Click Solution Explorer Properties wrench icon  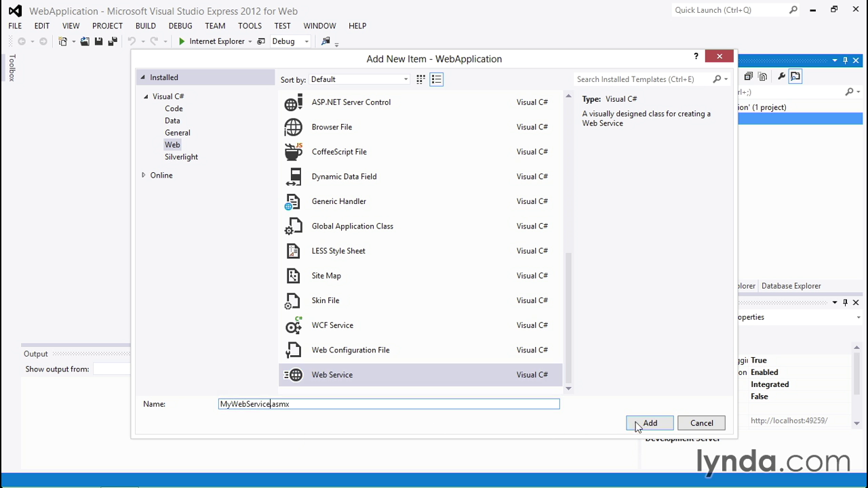pyautogui.click(x=781, y=77)
